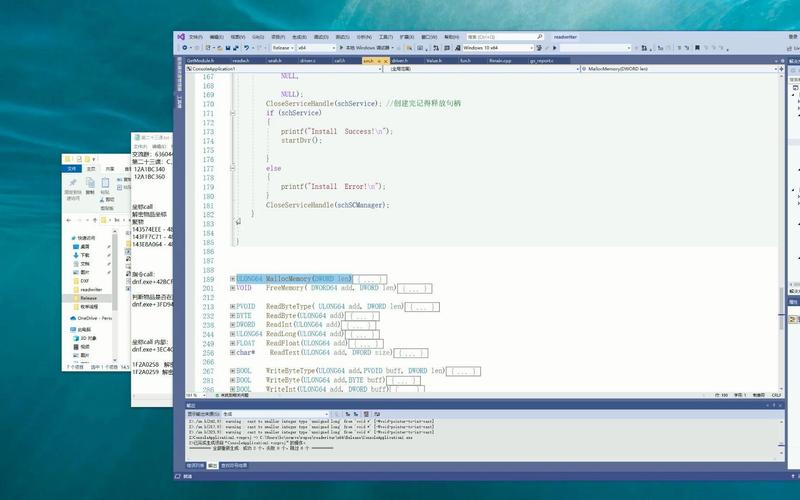
Task: Switch to the driver.c tab
Action: 308,61
